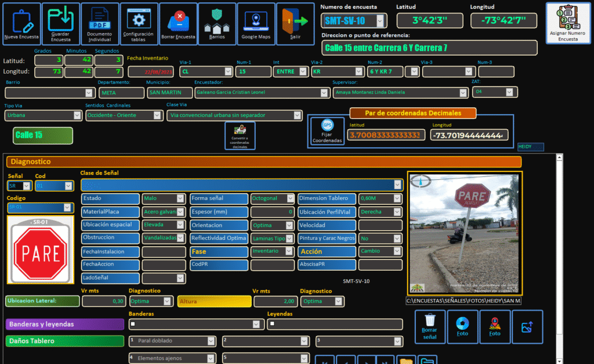
Task: Open the Supervisor dropdown
Action: tap(463, 93)
